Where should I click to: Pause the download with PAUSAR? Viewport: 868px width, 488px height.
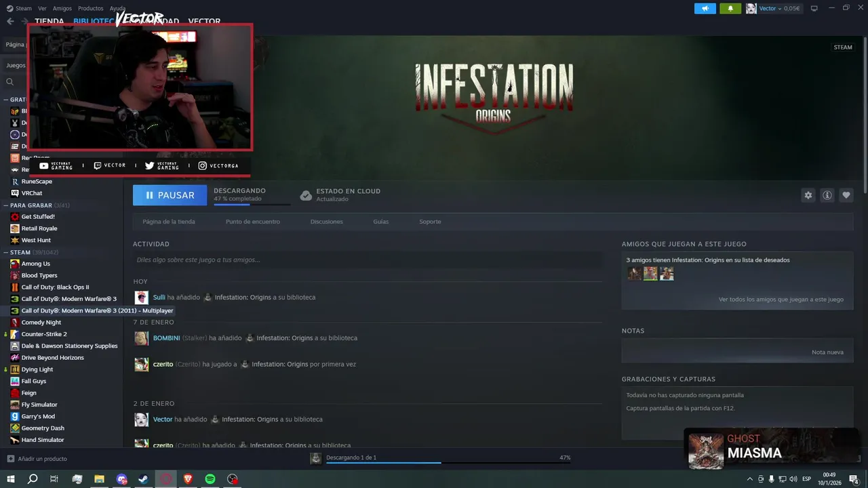170,195
